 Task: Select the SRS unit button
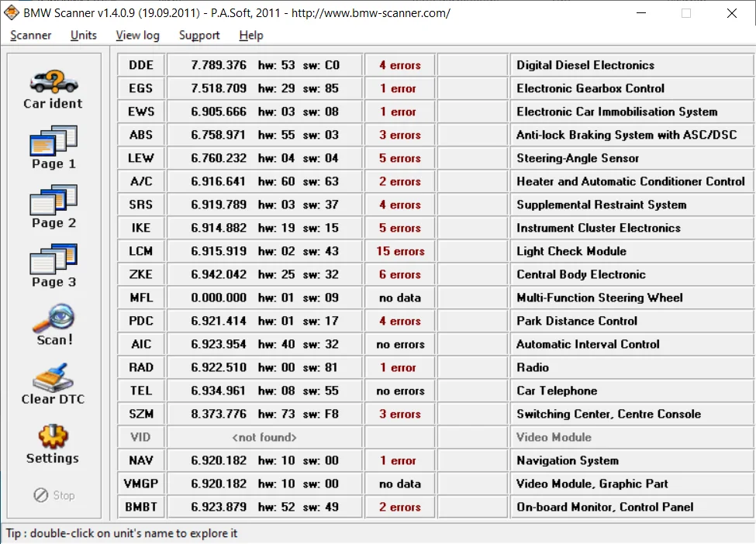click(x=141, y=205)
